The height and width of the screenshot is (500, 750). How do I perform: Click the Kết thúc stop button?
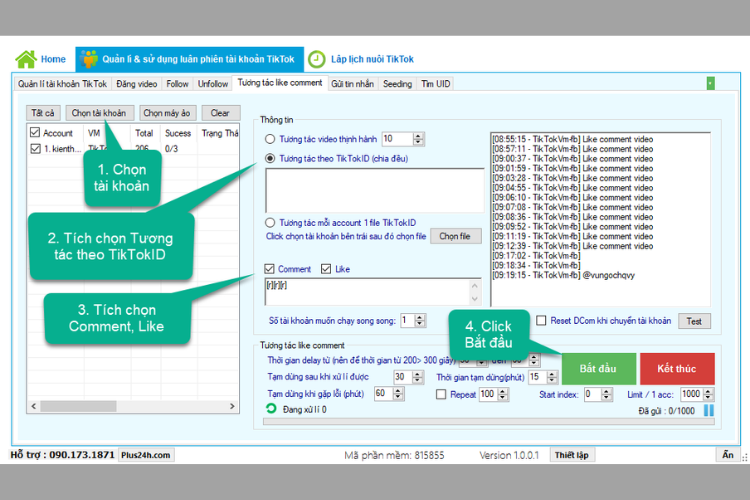677,368
